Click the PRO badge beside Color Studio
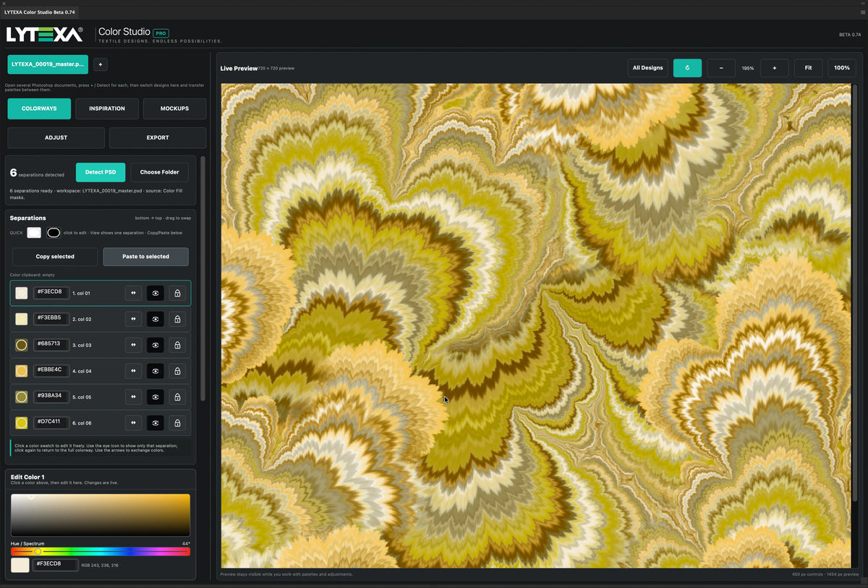The width and height of the screenshot is (868, 588). pos(161,33)
